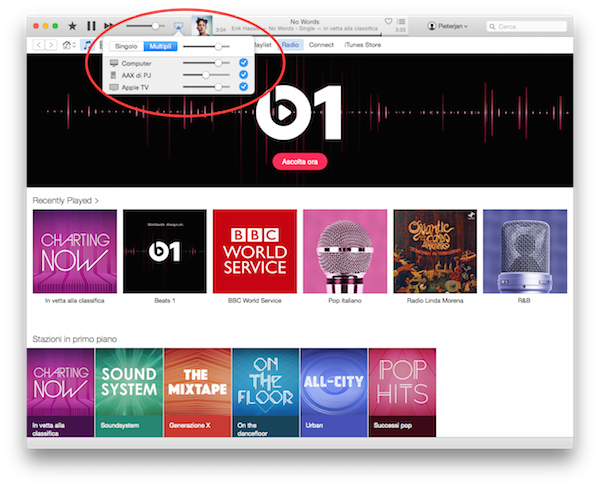
Task: Click the 'Stazioni in primo piano' heading
Action: (75, 339)
